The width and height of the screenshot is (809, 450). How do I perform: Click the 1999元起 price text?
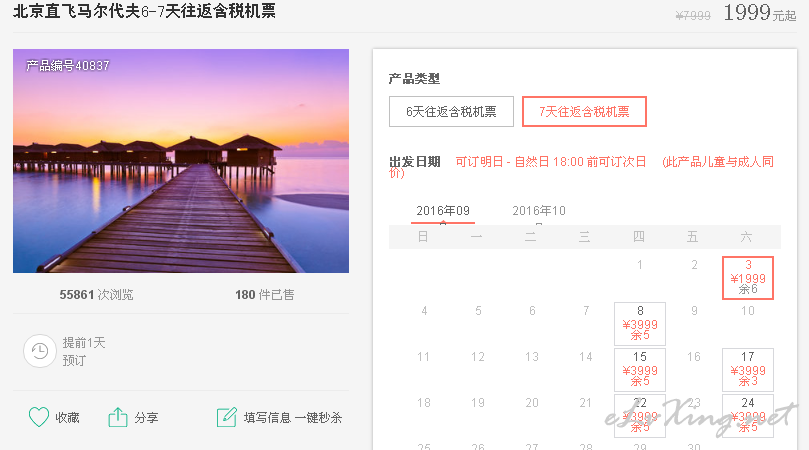(759, 12)
